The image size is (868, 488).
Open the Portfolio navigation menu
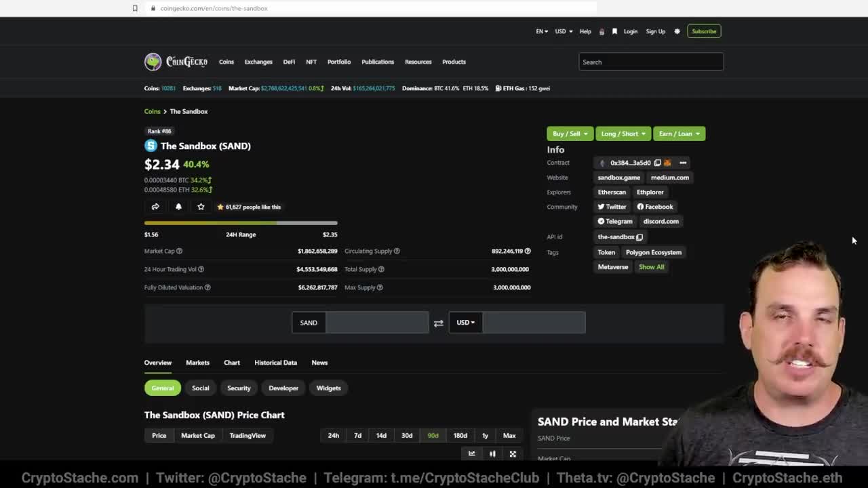coord(339,62)
